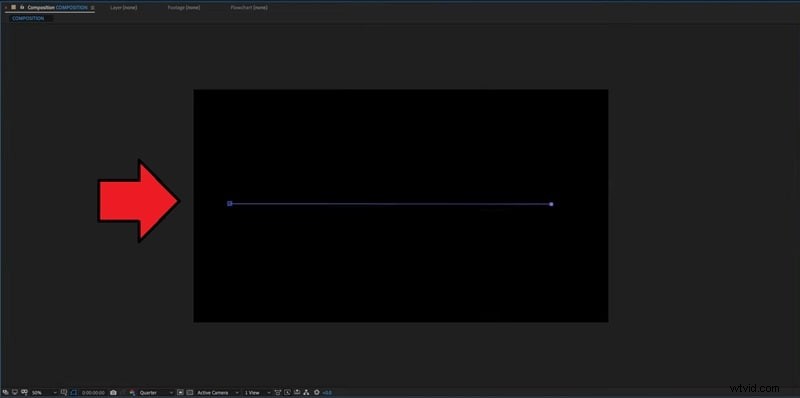Click the 0:00:00:00 current time display
This screenshot has width=800, height=398.
pos(93,392)
